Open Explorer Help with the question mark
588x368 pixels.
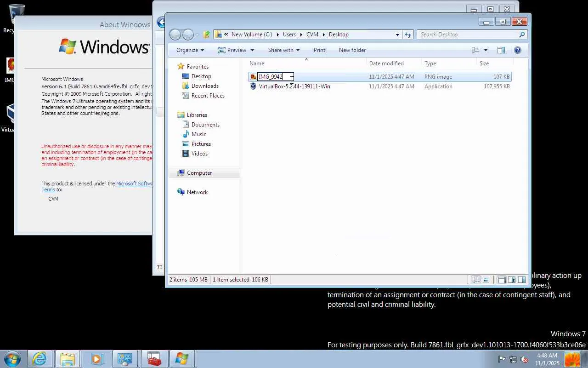click(518, 50)
